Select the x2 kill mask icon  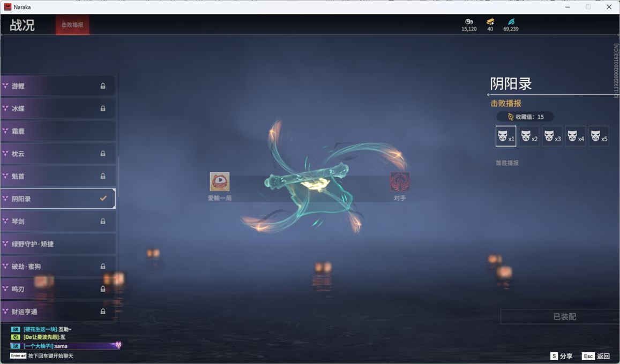click(x=529, y=136)
